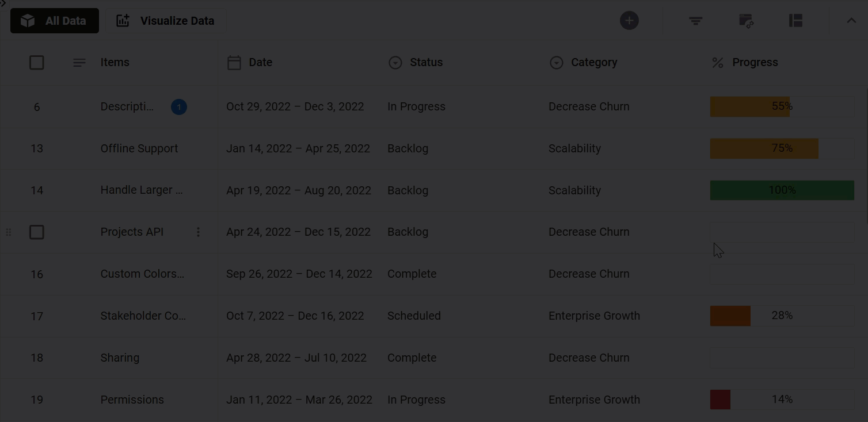Switch to the All Data tab
Viewport: 868px width, 422px height.
coord(55,21)
